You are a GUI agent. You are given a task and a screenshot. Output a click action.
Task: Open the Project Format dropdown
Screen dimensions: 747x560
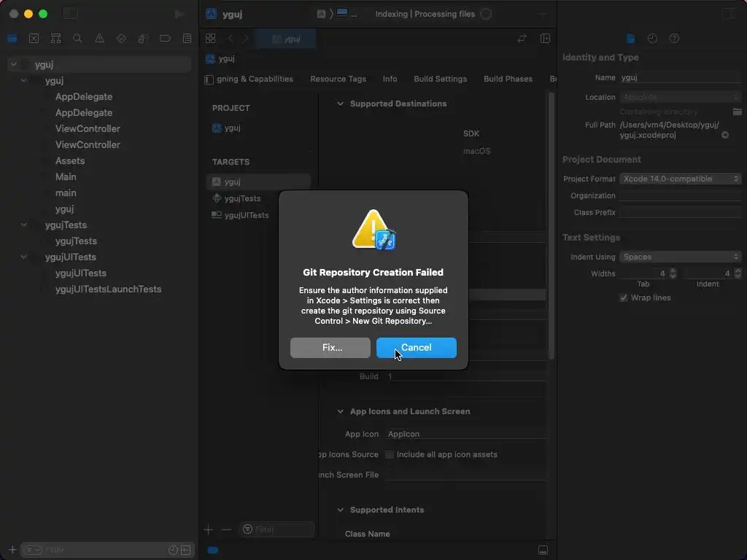681,179
